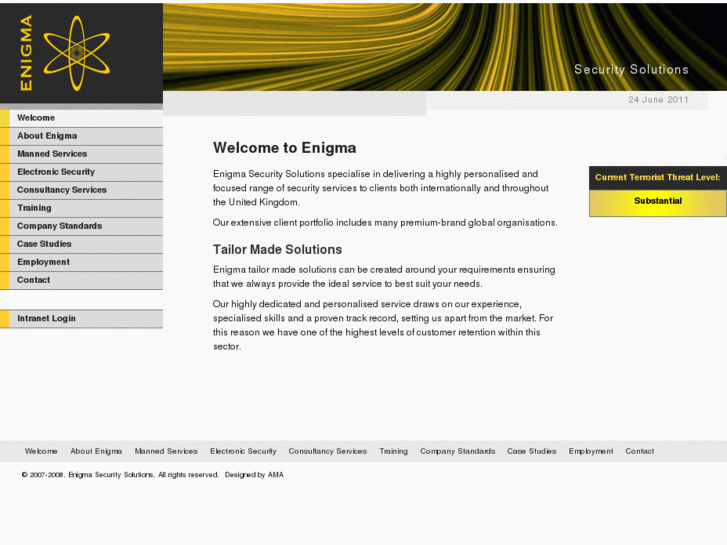Image resolution: width=727 pixels, height=545 pixels.
Task: Visit the Electronic Security footer link
Action: tap(243, 451)
